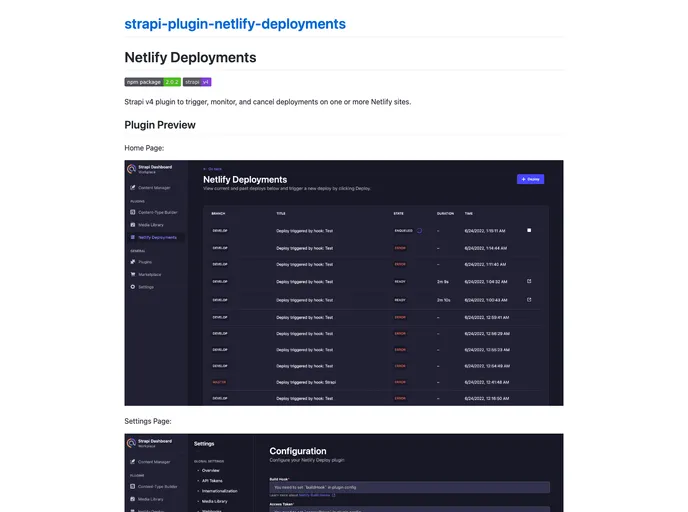The image size is (688, 512).
Task: Open Content Manager in Settings Page preview sidebar
Action: [x=150, y=462]
